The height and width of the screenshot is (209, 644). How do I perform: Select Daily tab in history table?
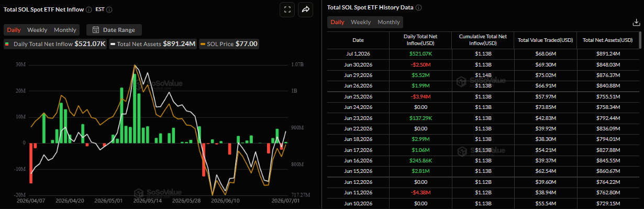tap(338, 22)
